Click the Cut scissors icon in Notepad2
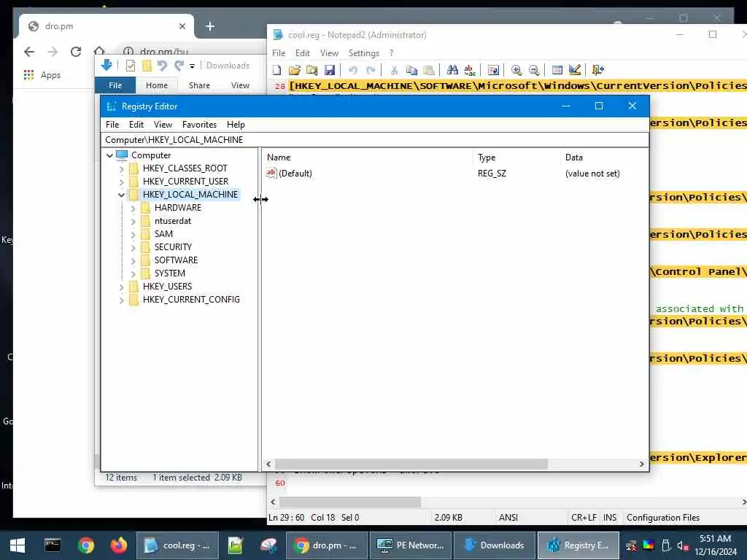 [394, 71]
